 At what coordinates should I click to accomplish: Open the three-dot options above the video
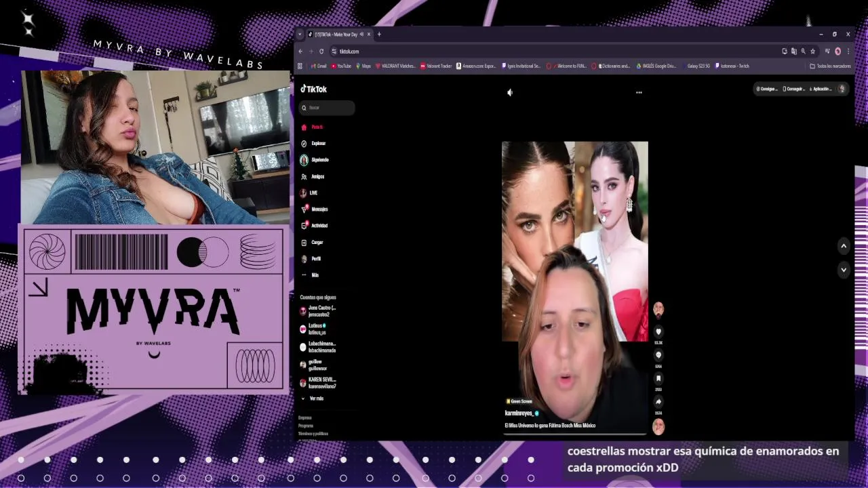point(639,92)
